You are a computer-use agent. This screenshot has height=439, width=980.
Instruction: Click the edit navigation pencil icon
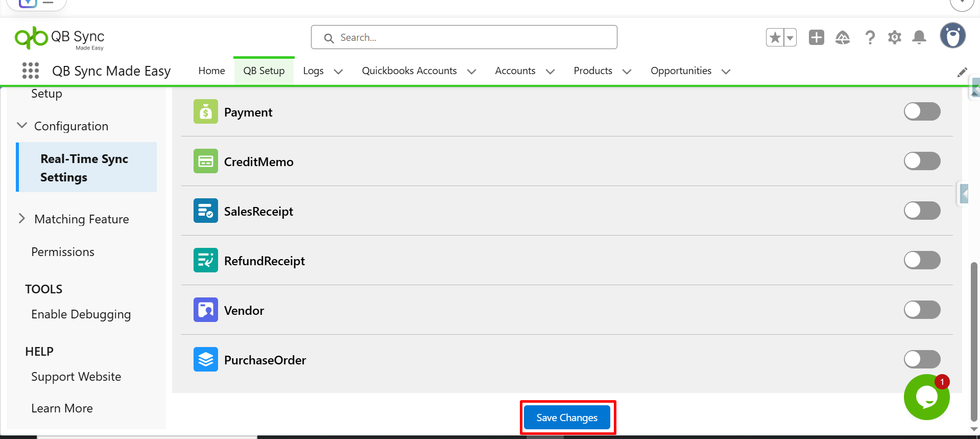[962, 72]
